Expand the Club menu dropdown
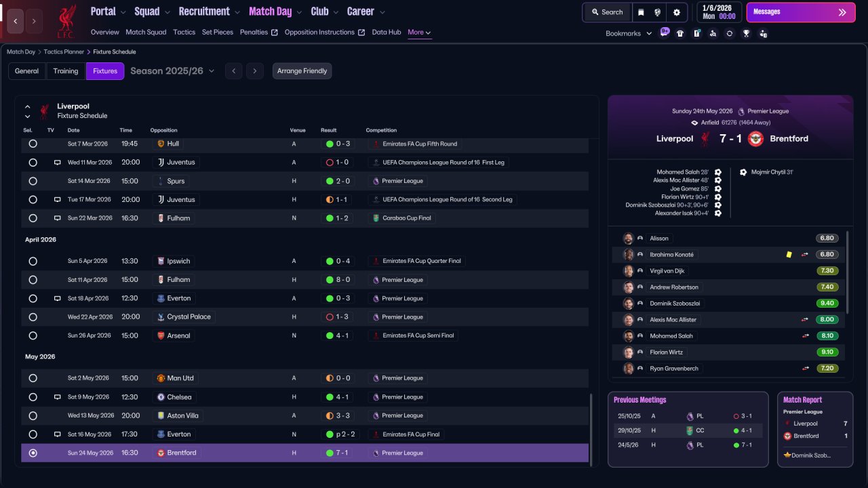Screen dimensions: 868x488 [336, 12]
